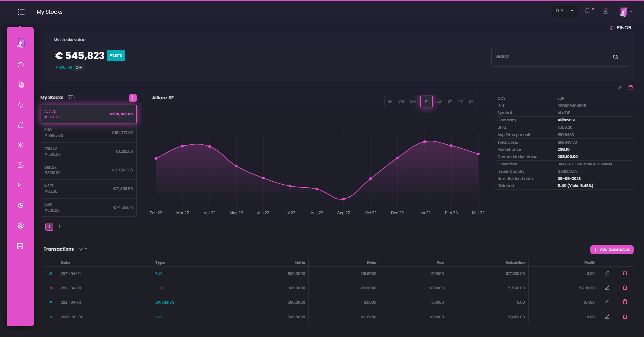The width and height of the screenshot is (644, 337).
Task: Click the shopping cart sidebar icon
Action: click(20, 246)
